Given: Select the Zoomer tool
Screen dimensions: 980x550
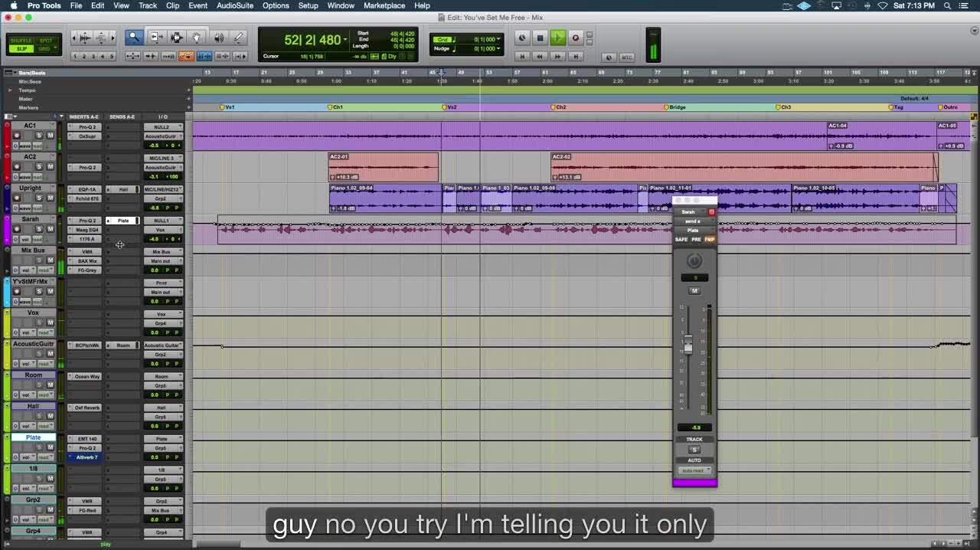Looking at the screenshot, I should (134, 38).
